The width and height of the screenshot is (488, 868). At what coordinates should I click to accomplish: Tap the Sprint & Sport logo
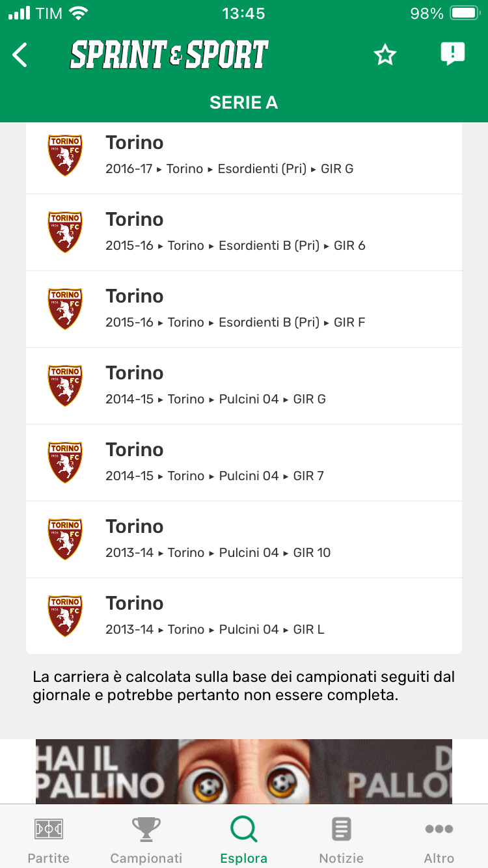(169, 55)
